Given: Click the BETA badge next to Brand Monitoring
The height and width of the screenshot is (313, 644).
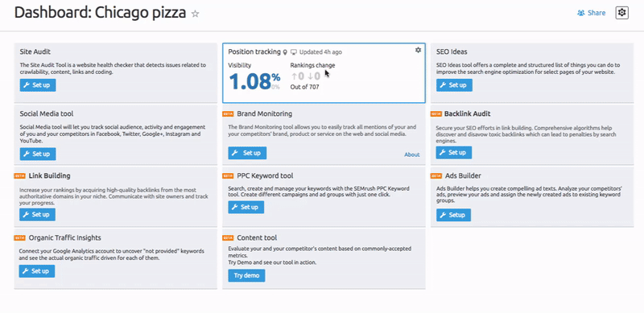Looking at the screenshot, I should click(x=228, y=113).
